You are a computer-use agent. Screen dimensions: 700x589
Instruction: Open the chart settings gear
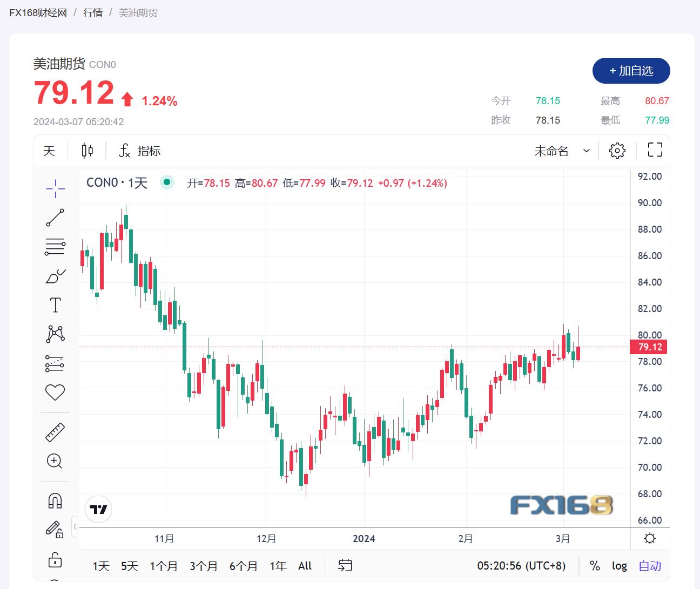point(617,151)
